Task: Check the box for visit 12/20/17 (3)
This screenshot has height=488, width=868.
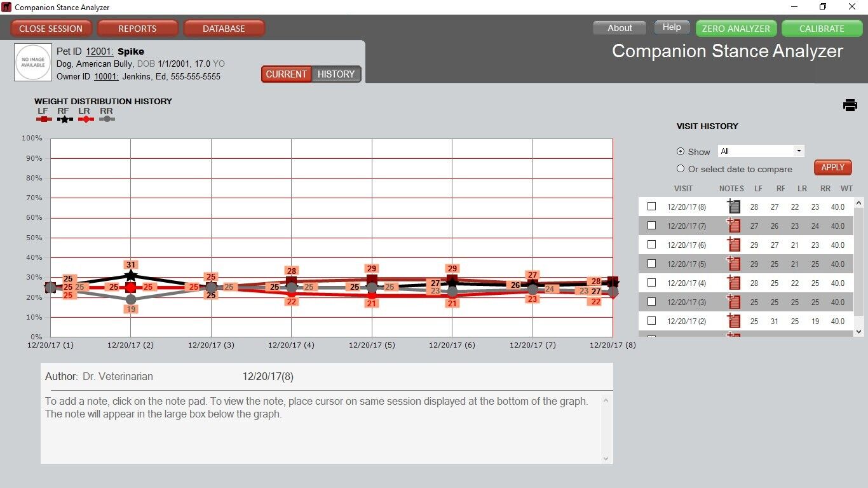Action: 651,301
